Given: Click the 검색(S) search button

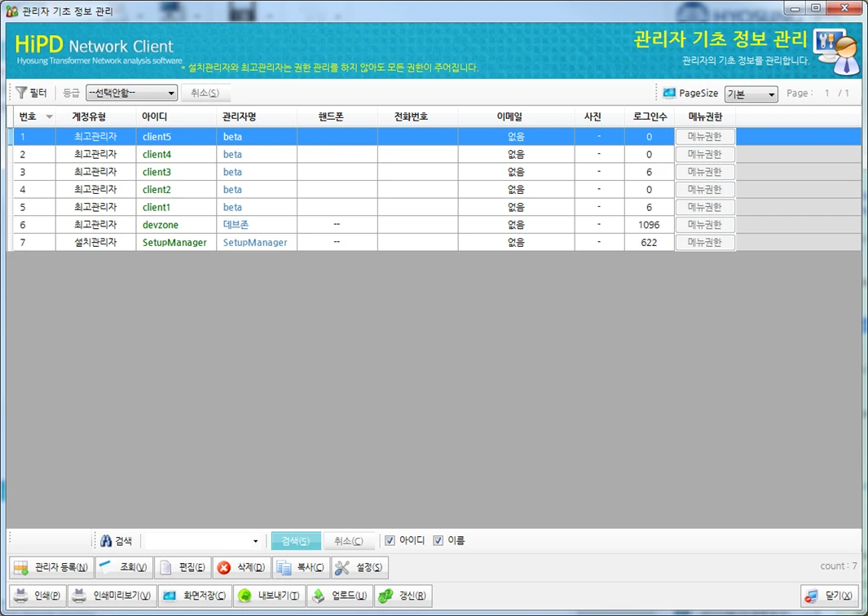Looking at the screenshot, I should click(x=296, y=541).
